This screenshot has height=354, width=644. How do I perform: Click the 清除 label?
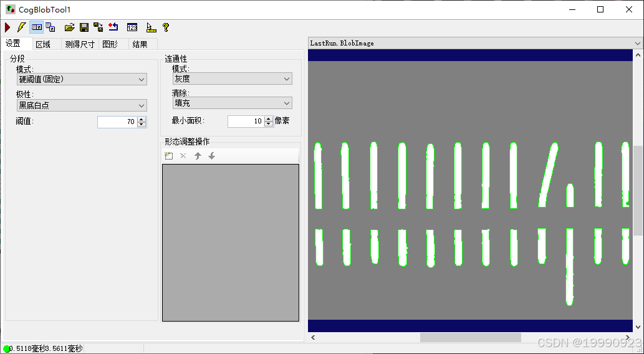[x=180, y=93]
